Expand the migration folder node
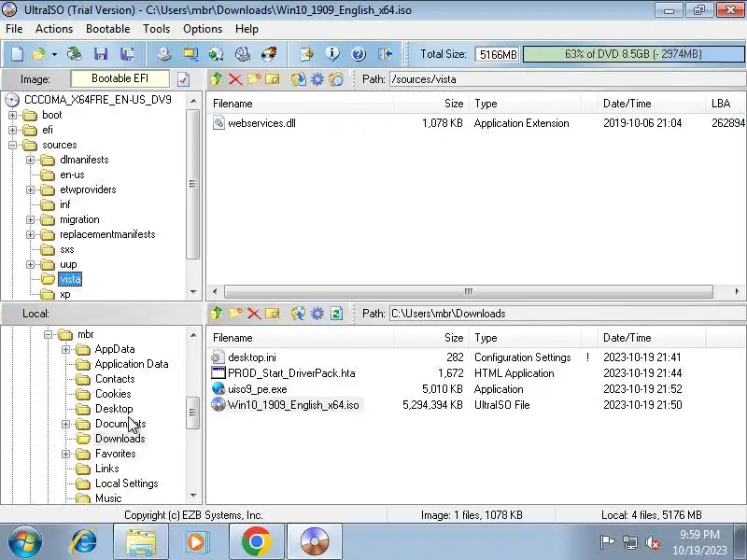Image resolution: width=747 pixels, height=560 pixels. [30, 219]
